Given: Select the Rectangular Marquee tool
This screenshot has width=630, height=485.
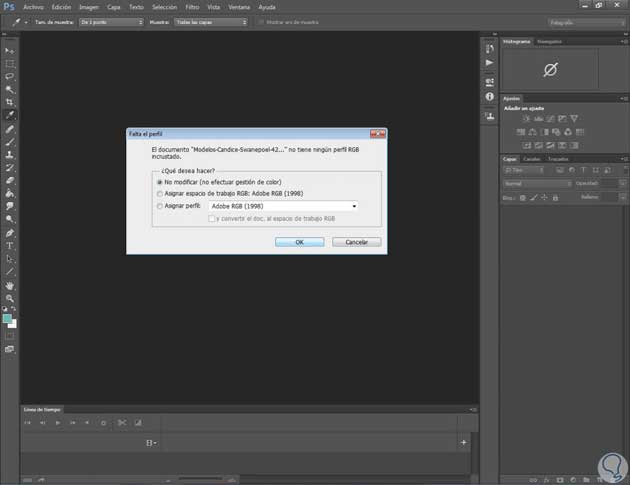Looking at the screenshot, I should [x=10, y=64].
